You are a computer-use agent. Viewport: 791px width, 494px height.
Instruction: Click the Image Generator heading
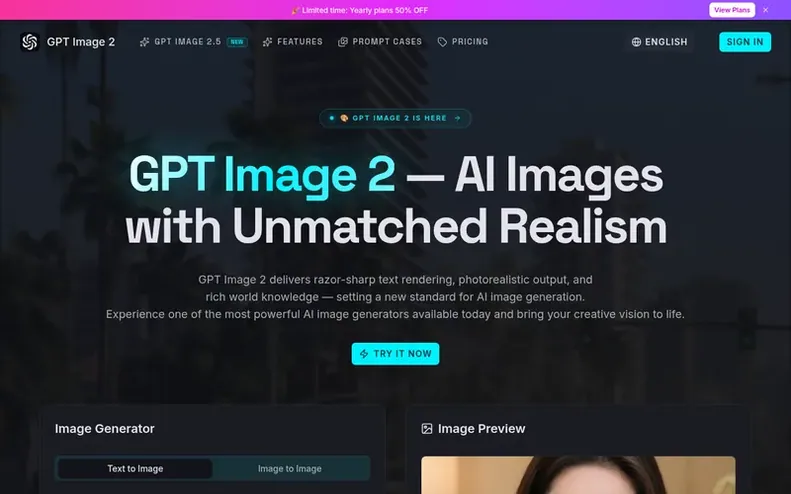pyautogui.click(x=104, y=429)
